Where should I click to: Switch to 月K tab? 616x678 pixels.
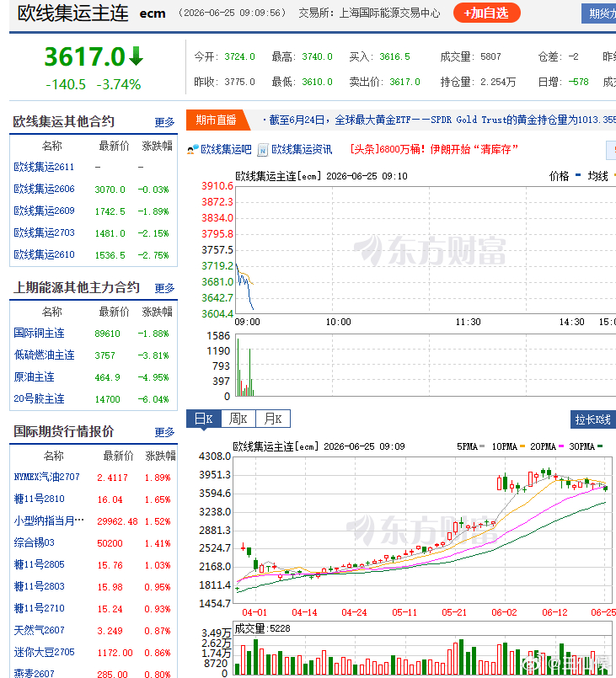click(x=273, y=419)
